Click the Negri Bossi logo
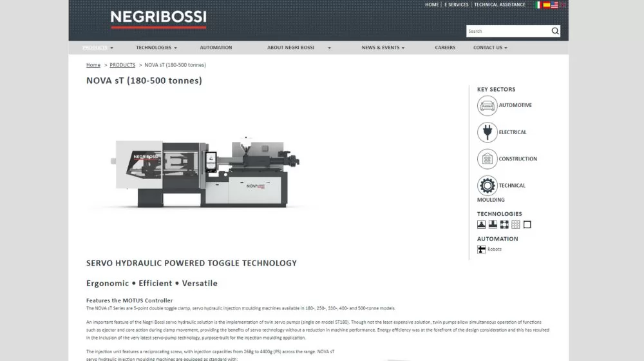Screen dimensions: 644x361 (x=158, y=19)
